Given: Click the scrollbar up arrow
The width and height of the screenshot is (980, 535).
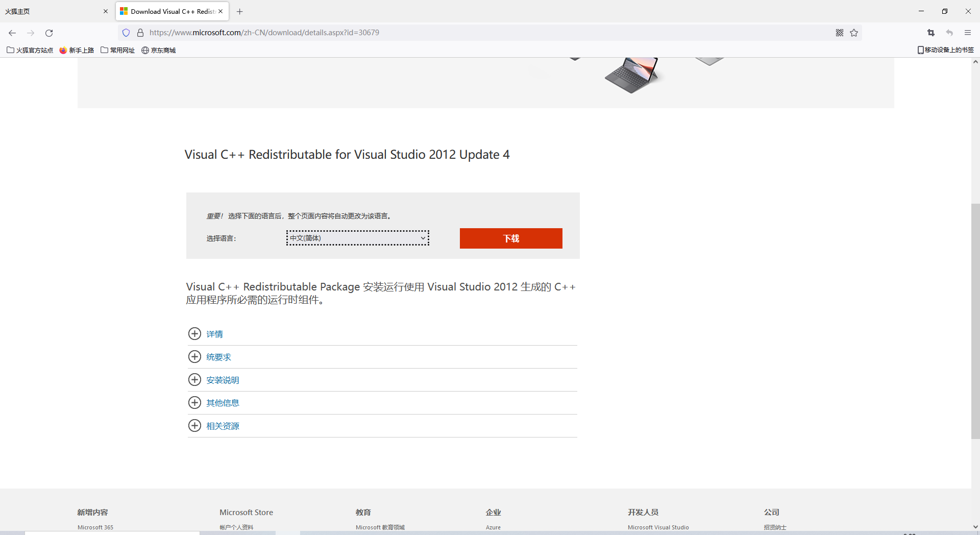Looking at the screenshot, I should tap(975, 62).
